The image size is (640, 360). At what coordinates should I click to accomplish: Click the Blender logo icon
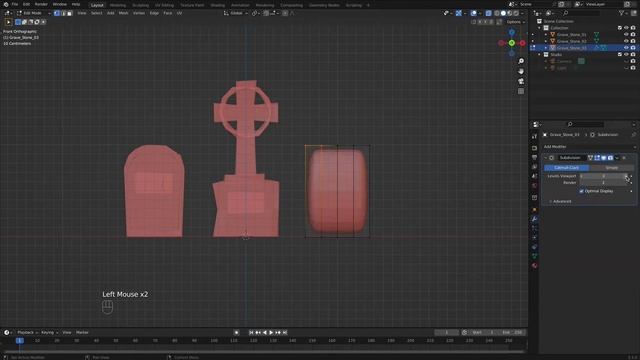pos(6,4)
